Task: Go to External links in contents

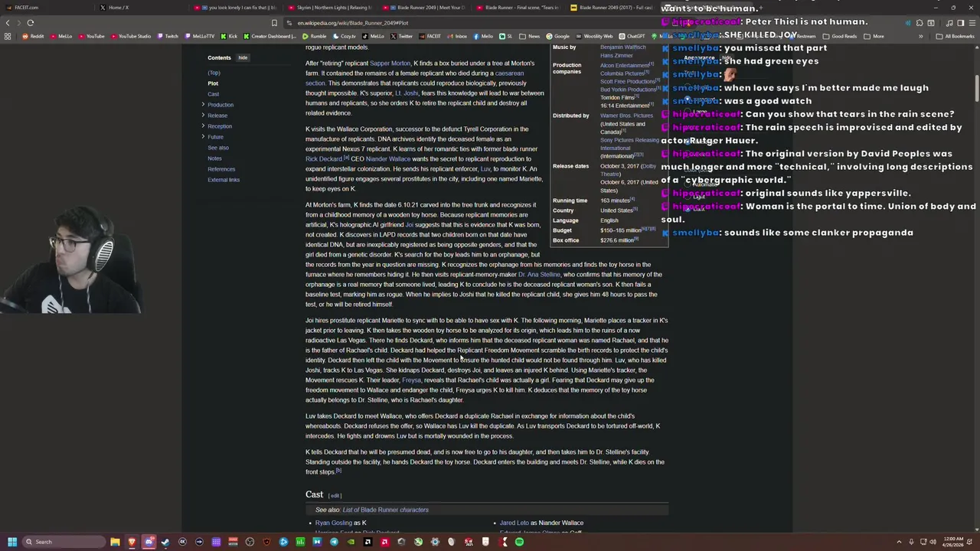Action: point(224,180)
